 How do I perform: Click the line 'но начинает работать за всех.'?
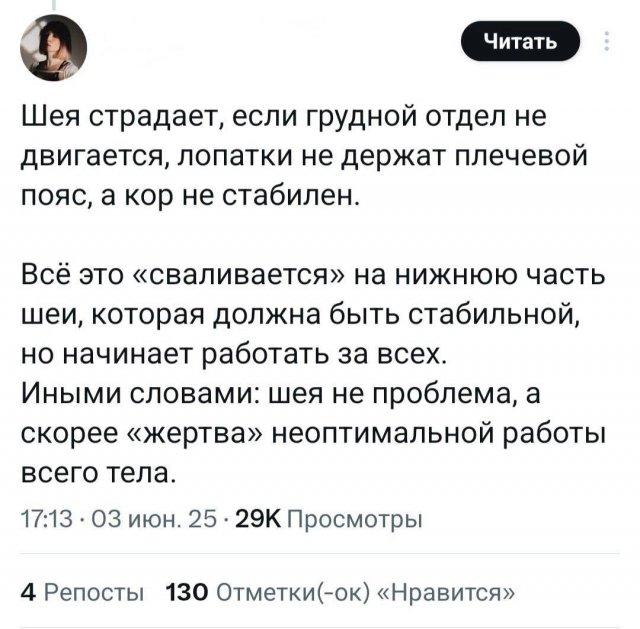227,355
